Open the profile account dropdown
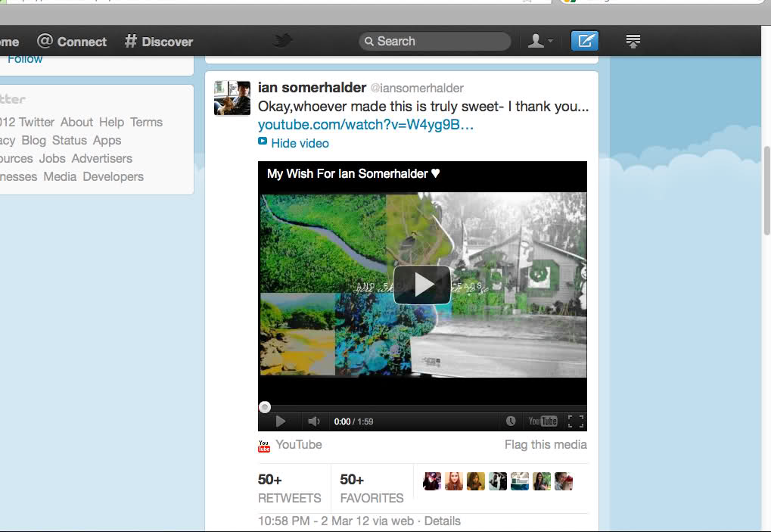 pyautogui.click(x=540, y=41)
